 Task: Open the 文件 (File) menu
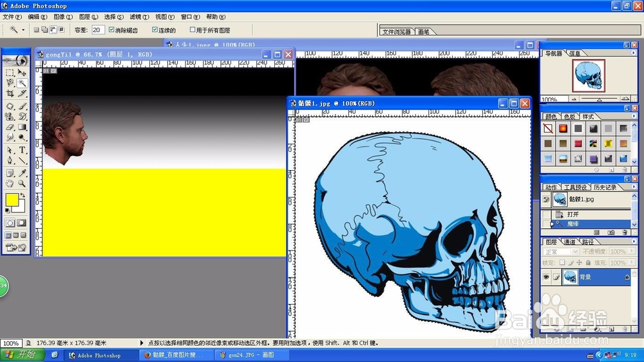pos(12,17)
